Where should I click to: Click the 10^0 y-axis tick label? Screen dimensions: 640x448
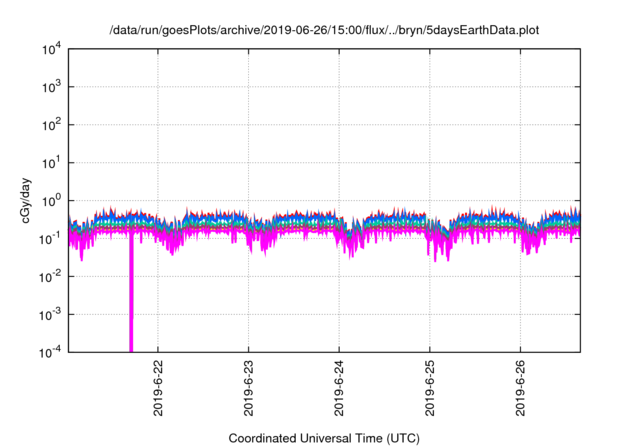pyautogui.click(x=51, y=200)
